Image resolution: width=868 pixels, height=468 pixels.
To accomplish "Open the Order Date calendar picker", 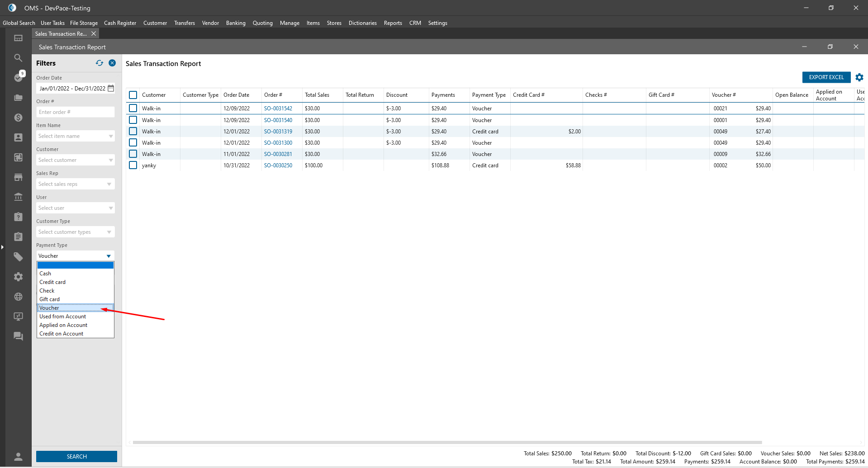I will (x=111, y=88).
